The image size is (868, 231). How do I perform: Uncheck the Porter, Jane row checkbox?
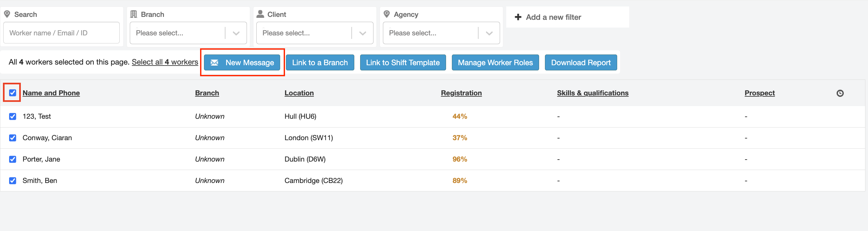[x=12, y=159]
